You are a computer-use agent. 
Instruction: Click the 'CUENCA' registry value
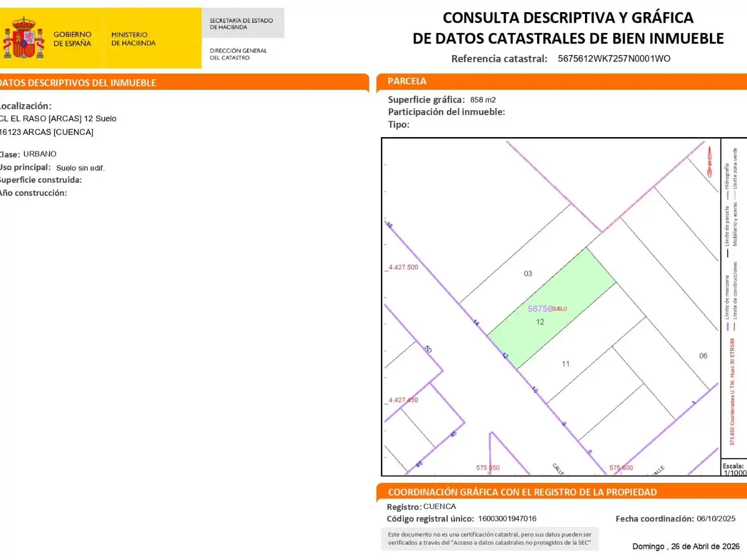pyautogui.click(x=440, y=507)
